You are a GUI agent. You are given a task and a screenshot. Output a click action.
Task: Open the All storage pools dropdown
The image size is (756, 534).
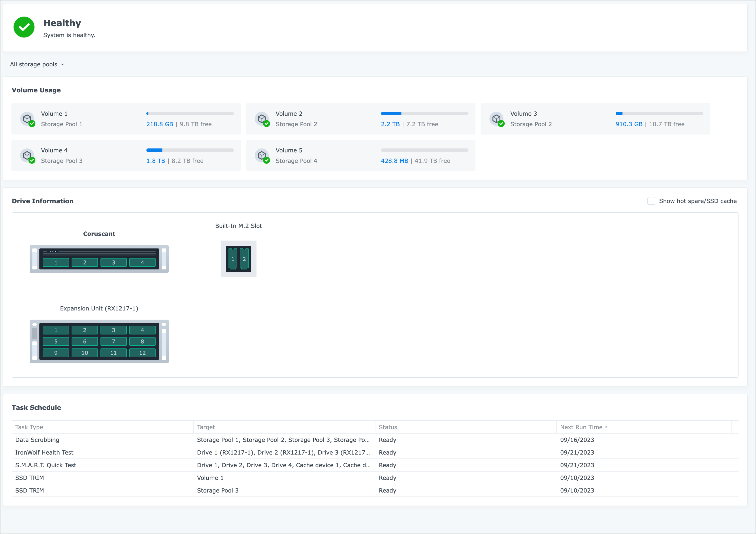[37, 64]
